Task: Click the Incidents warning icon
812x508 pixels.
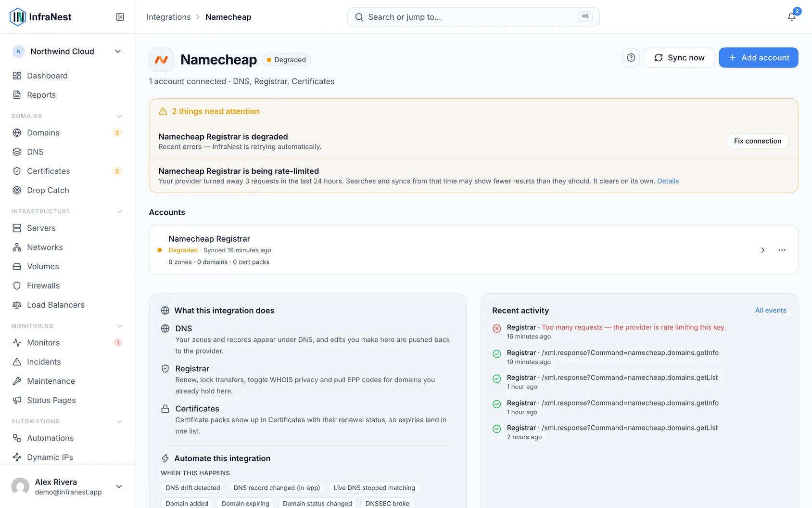Action: 17,362
